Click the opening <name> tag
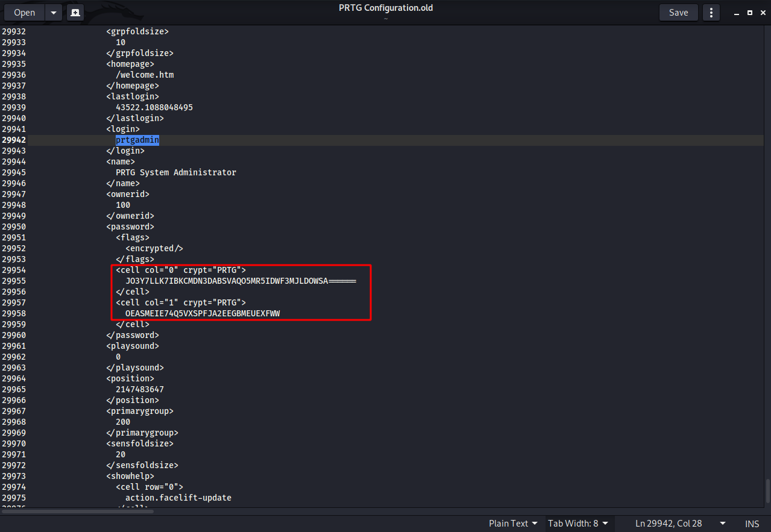771x532 pixels. [x=121, y=161]
